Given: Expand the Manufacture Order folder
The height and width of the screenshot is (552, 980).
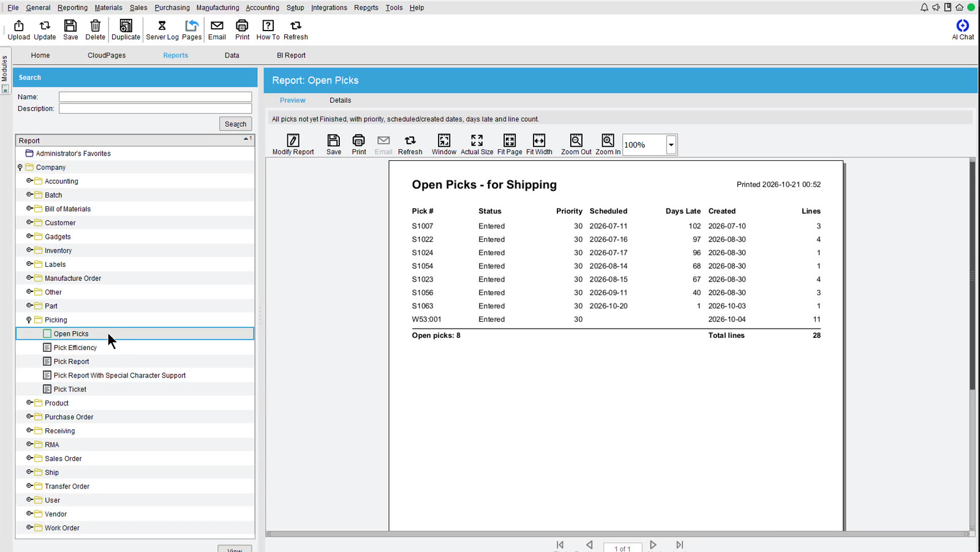Looking at the screenshot, I should 29,278.
